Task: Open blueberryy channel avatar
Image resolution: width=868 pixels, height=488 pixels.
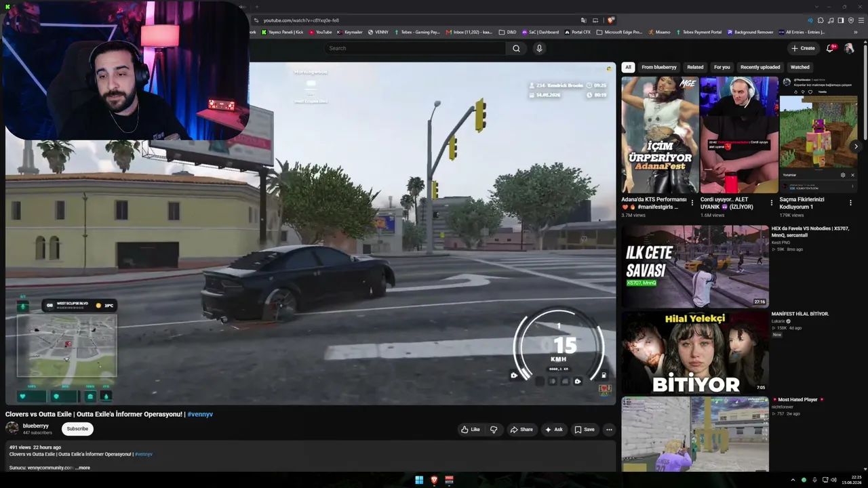Action: (x=12, y=428)
